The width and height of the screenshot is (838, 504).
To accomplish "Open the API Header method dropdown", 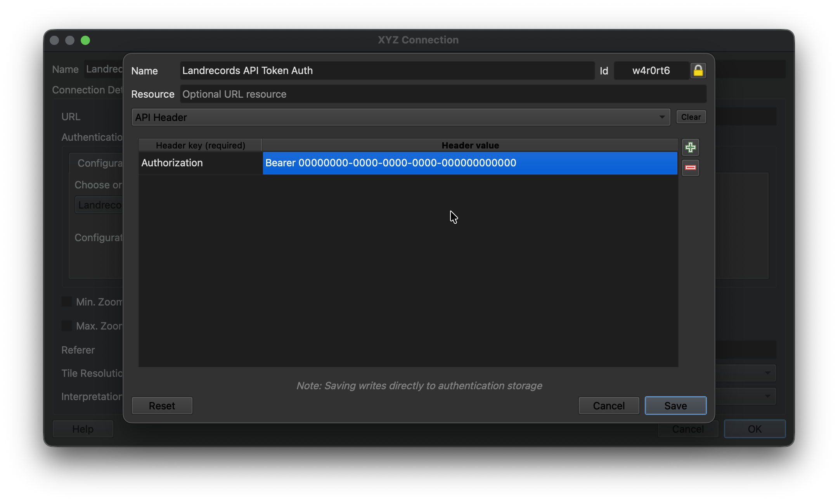I will coord(400,117).
